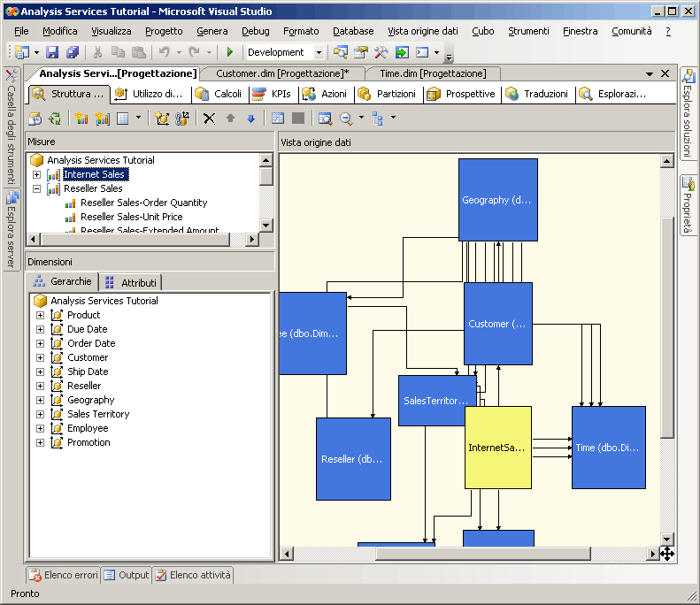Click the Add Cube Dimension icon
Screen dimensions: 700x605
pyautogui.click(x=162, y=119)
